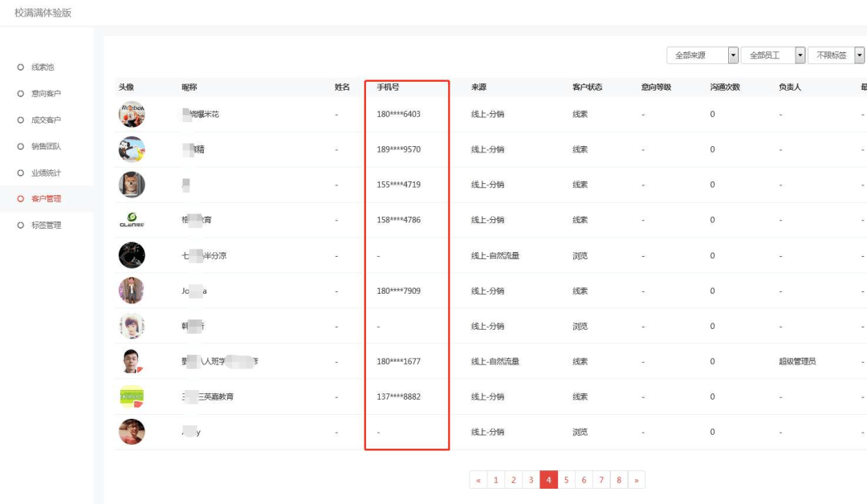867x504 pixels.
Task: Click 线上-自然流量 source in 半分凉 row
Action: click(x=495, y=256)
